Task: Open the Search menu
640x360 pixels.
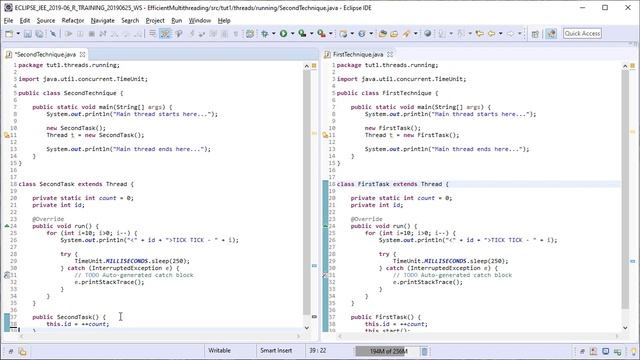Action: pyautogui.click(x=130, y=20)
